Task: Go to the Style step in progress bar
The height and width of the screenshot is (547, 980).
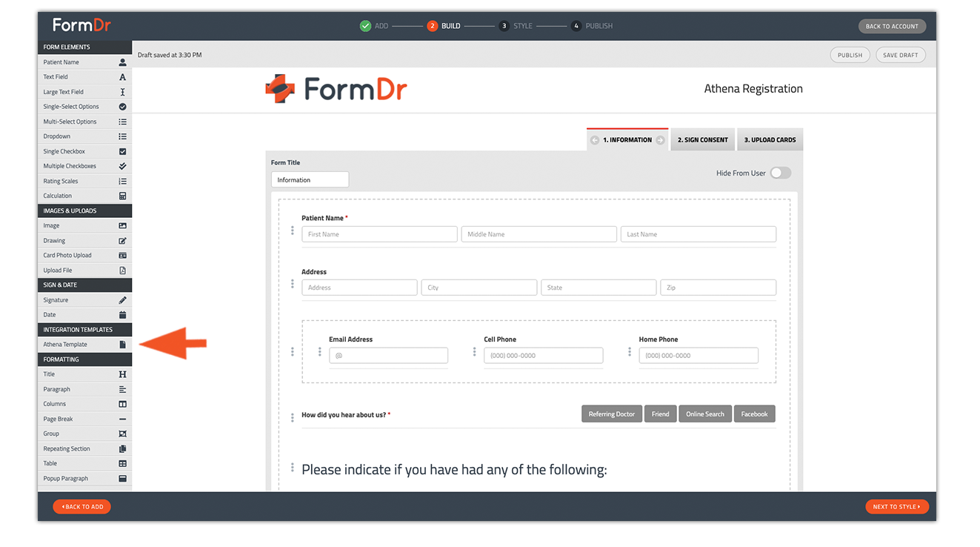Action: [516, 26]
